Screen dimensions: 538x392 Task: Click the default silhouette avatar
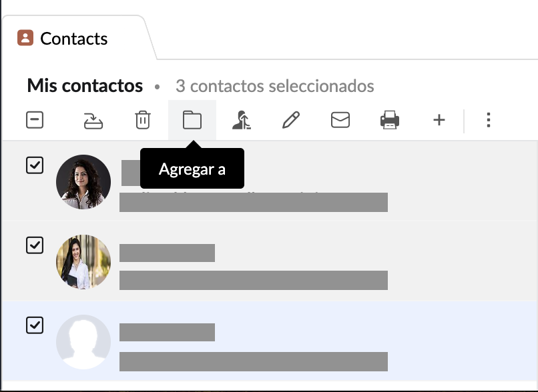click(x=83, y=342)
